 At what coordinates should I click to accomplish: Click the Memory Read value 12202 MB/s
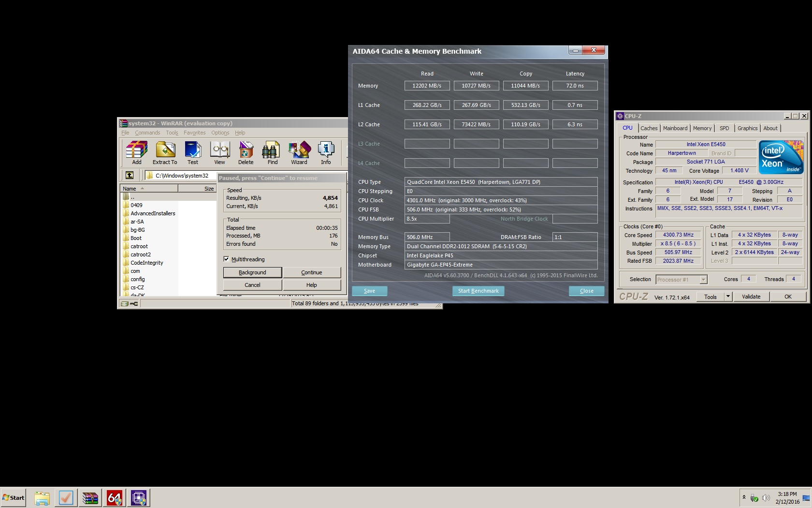click(427, 86)
